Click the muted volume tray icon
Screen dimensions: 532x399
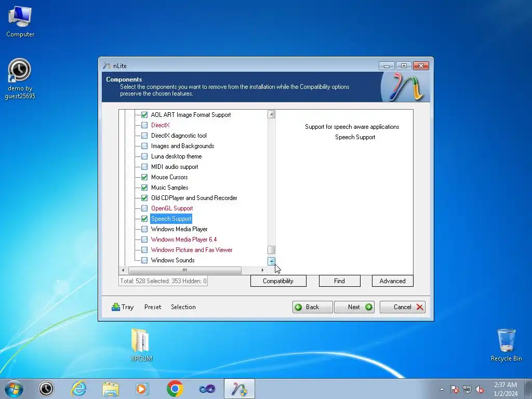(480, 389)
